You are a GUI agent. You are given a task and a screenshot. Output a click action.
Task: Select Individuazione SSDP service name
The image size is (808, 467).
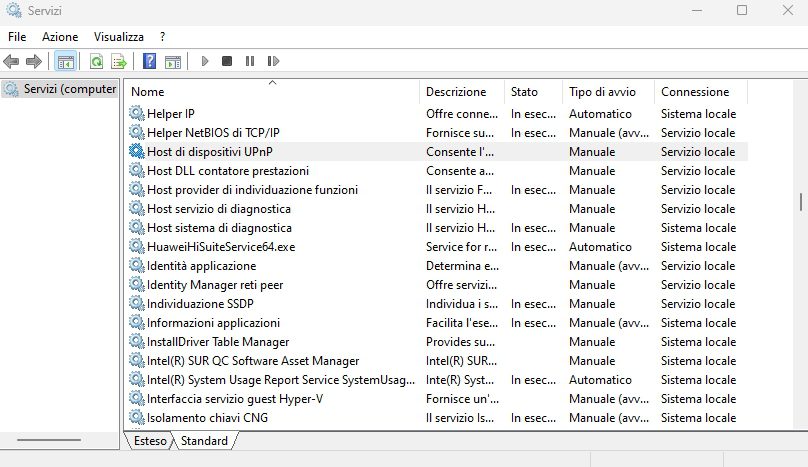(200, 304)
